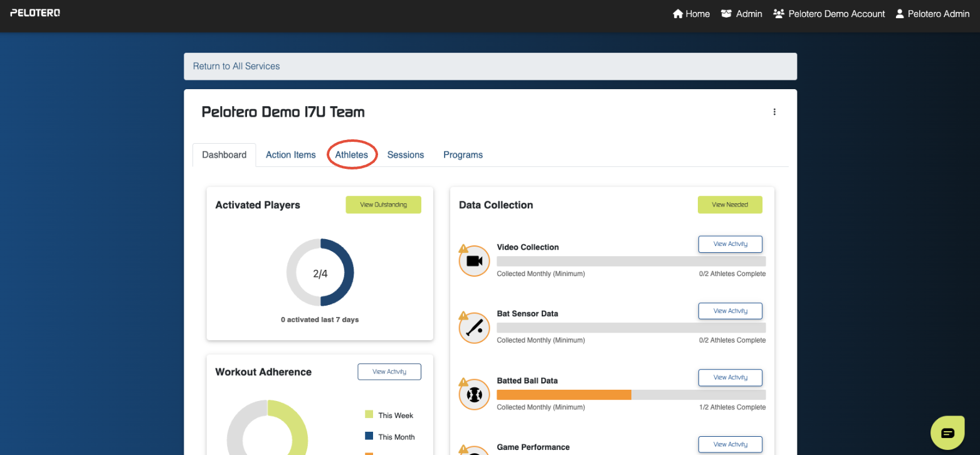This screenshot has width=980, height=455.
Task: View Activity for Video Collection
Action: click(x=730, y=244)
